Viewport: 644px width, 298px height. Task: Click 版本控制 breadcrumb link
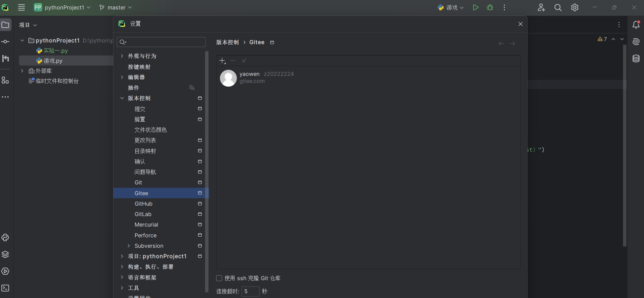(x=227, y=42)
